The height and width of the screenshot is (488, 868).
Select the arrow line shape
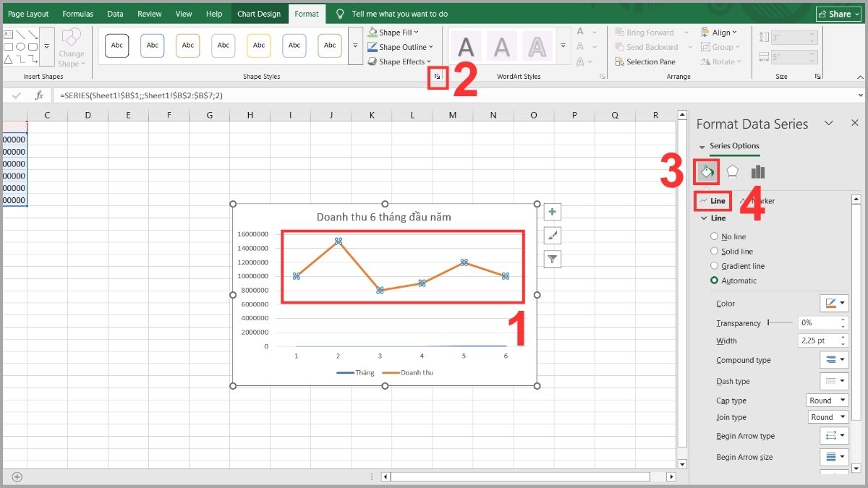pos(33,34)
